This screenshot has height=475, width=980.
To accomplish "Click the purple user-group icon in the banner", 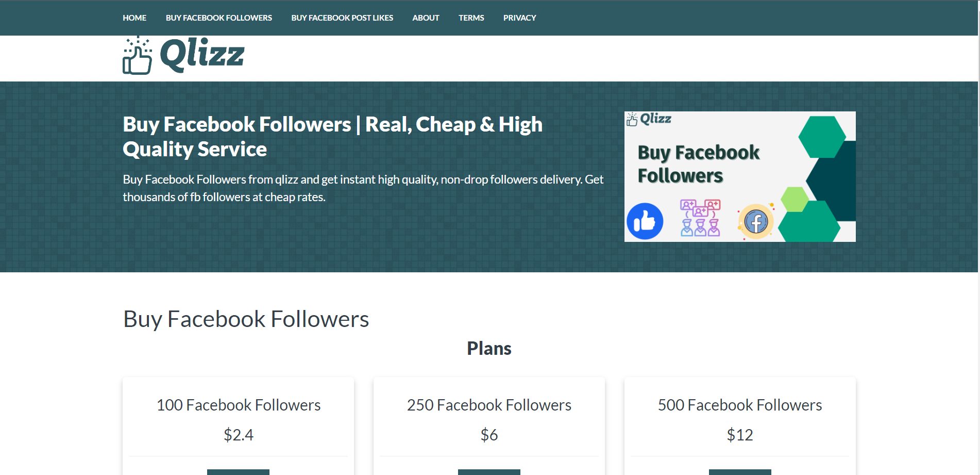I will (x=699, y=209).
